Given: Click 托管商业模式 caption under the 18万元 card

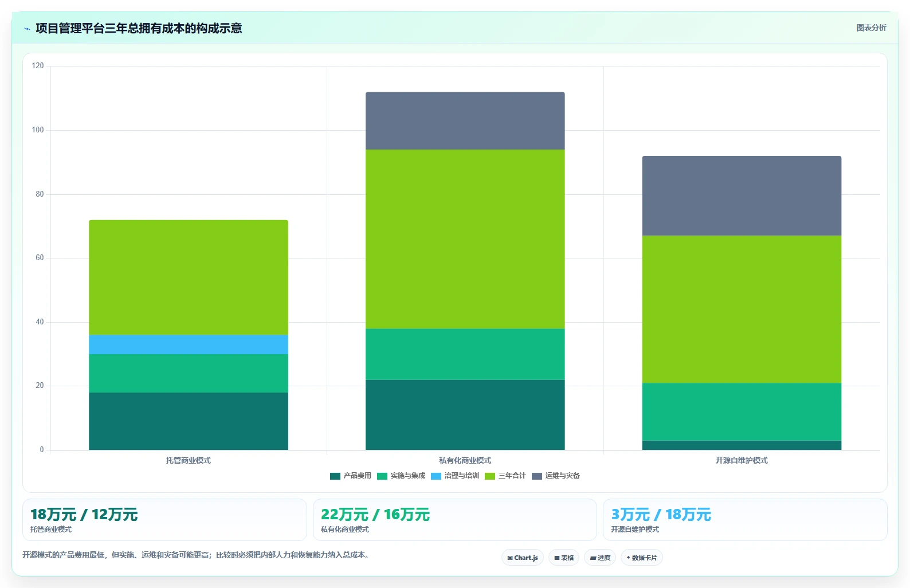Looking at the screenshot, I should [51, 530].
